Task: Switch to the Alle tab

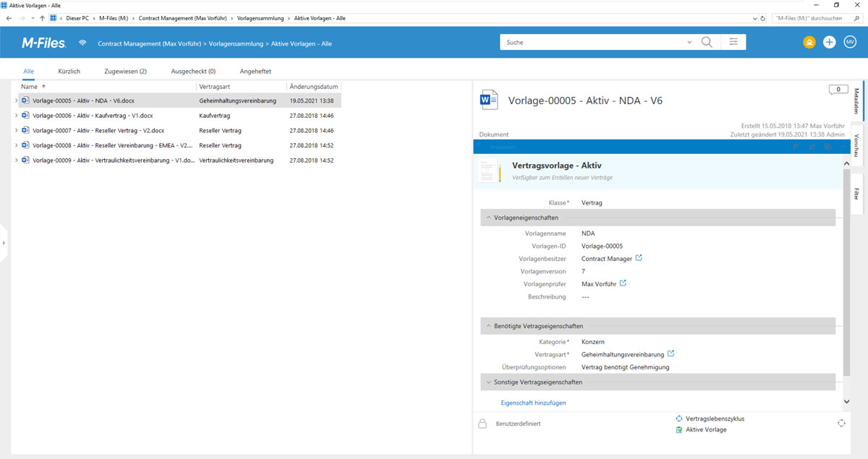Action: (28, 72)
